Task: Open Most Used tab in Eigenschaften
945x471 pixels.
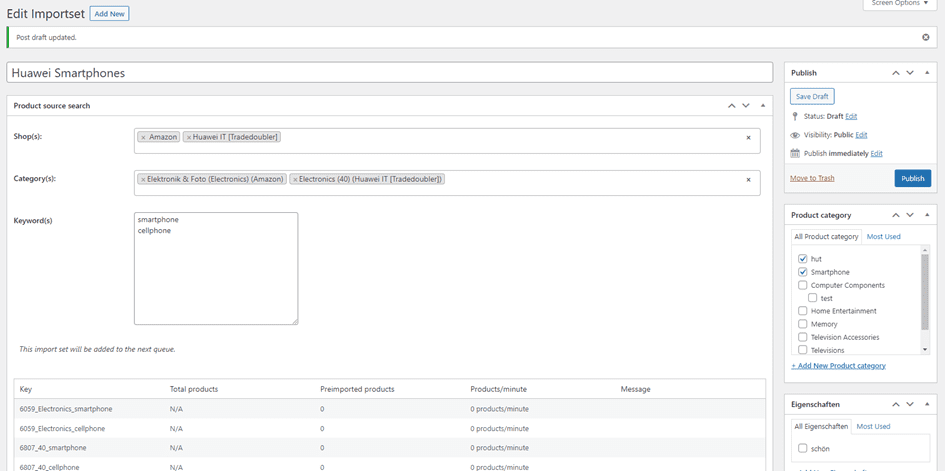Action: pos(873,426)
